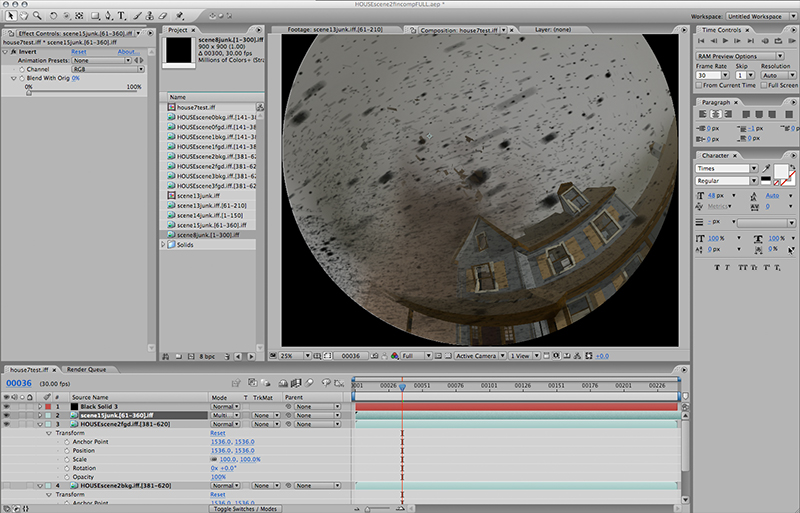This screenshot has height=513, width=800.
Task: Center paragraph text
Action: pyautogui.click(x=716, y=114)
